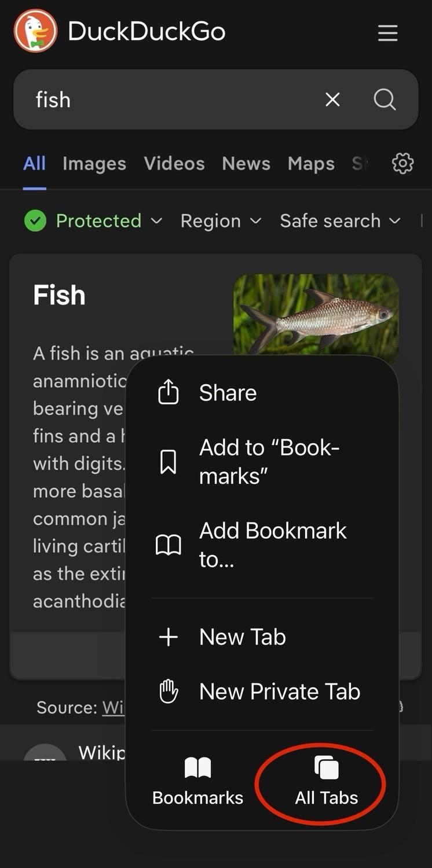Open search settings gear icon
This screenshot has width=432, height=868.
click(x=402, y=163)
